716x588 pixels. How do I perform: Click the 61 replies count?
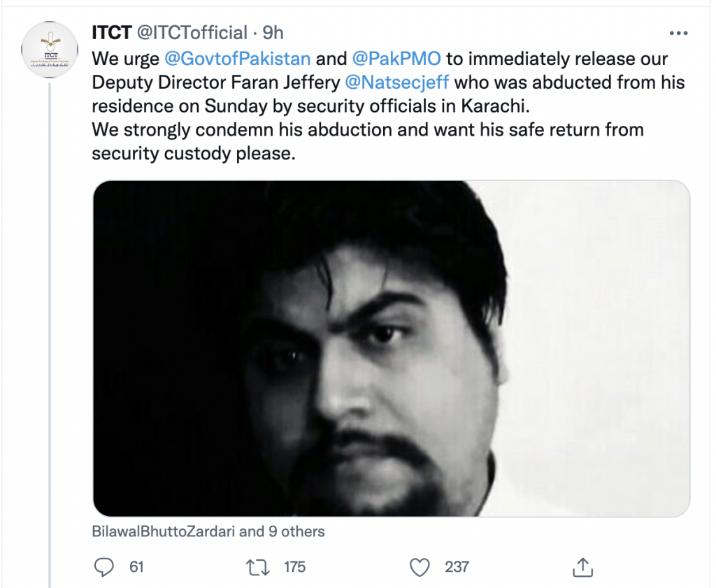click(136, 566)
